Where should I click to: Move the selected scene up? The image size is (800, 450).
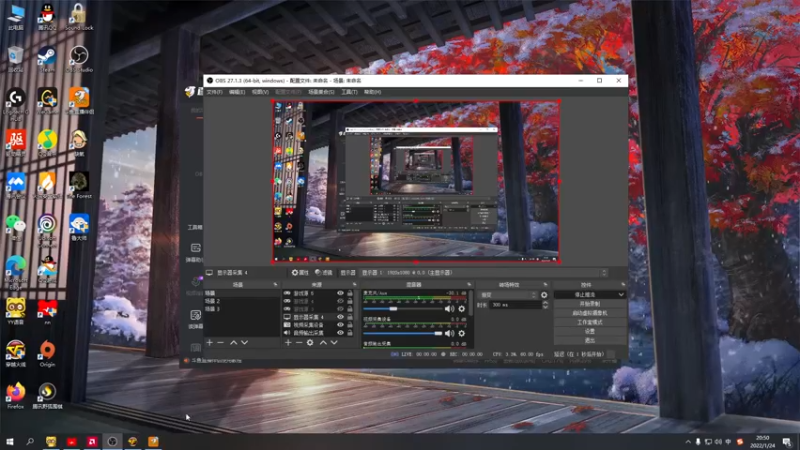point(233,342)
